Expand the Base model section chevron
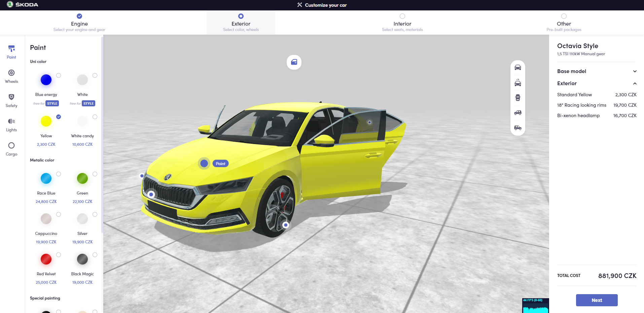This screenshot has width=644, height=313. tap(635, 71)
